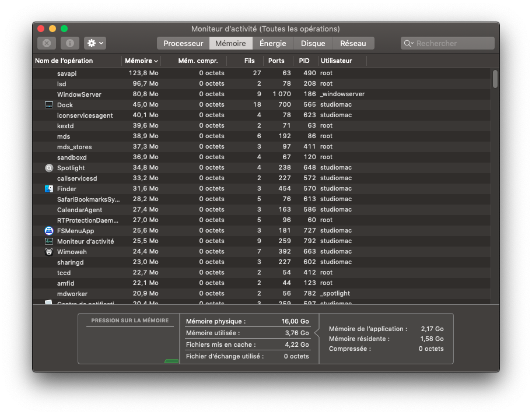Viewport: 532px width, 415px height.
Task: Select the Mémoire tab
Action: click(x=231, y=43)
